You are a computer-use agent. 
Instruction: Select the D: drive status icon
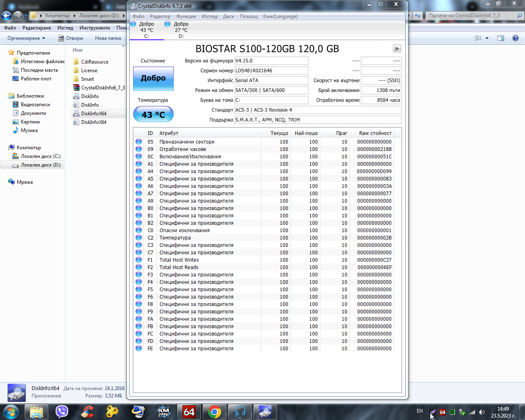pos(167,24)
